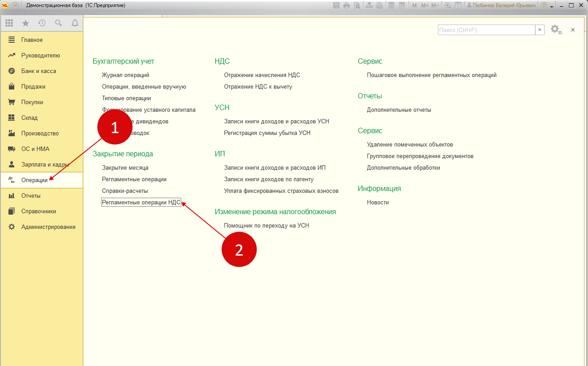Open the gear settings menu of the panel

point(556,30)
